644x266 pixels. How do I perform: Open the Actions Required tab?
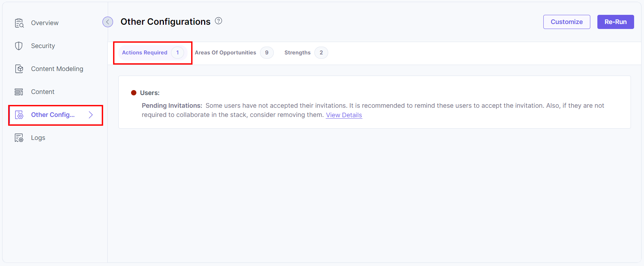click(153, 53)
